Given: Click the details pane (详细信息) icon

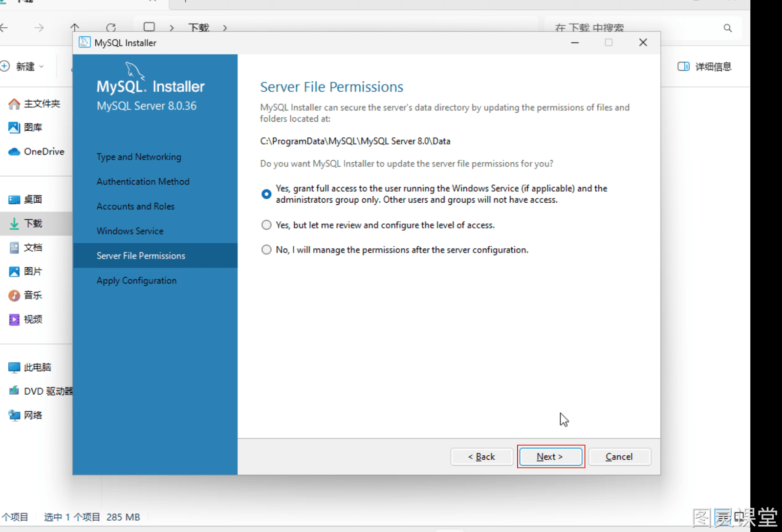Looking at the screenshot, I should [683, 66].
